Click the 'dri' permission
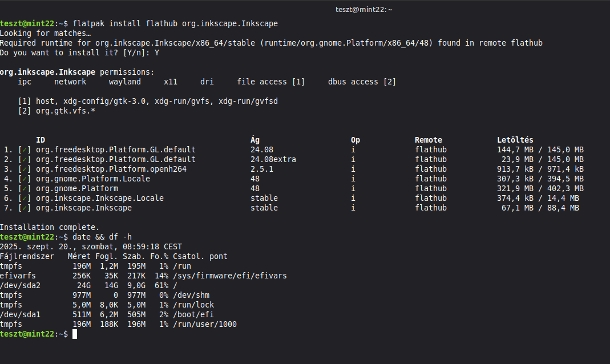The width and height of the screenshot is (610, 364). 207,82
